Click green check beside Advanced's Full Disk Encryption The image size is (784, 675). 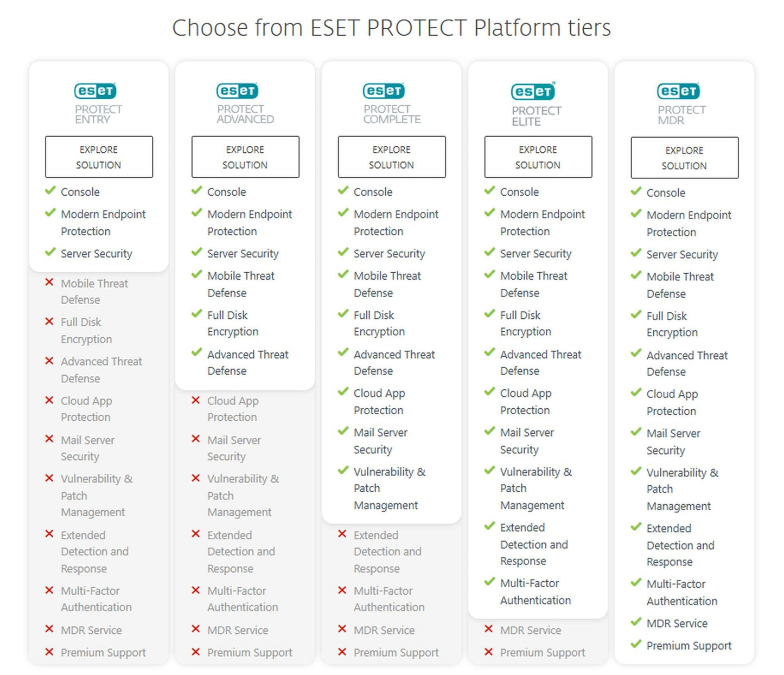click(x=196, y=314)
